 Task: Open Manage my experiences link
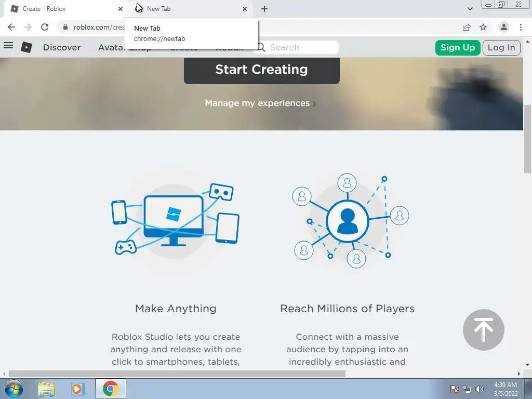260,103
